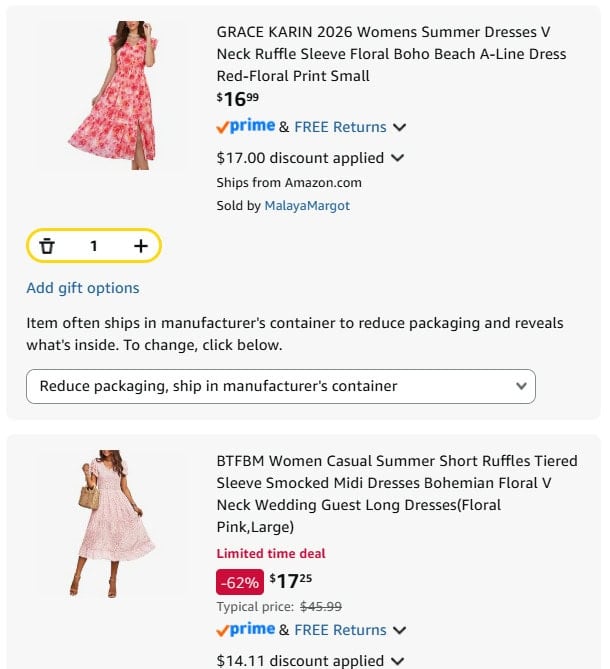610x669 pixels.
Task: Expand the $14.11 discount applied details
Action: click(x=397, y=661)
